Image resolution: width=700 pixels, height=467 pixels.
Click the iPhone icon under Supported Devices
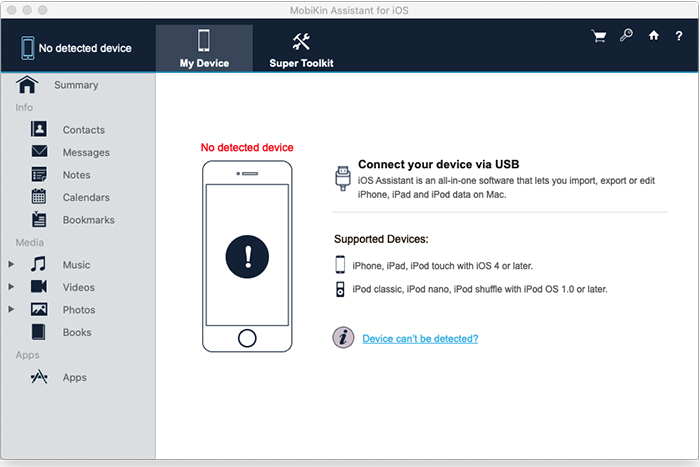340,264
